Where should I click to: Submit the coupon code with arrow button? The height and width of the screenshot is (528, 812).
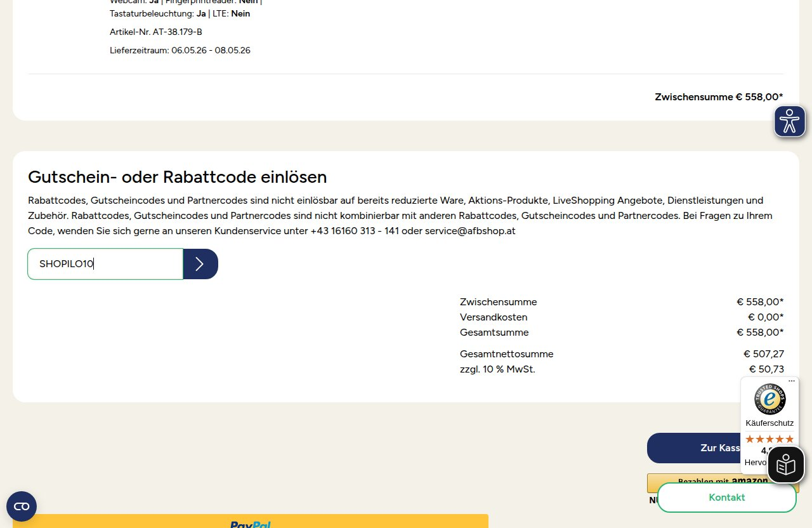click(200, 264)
